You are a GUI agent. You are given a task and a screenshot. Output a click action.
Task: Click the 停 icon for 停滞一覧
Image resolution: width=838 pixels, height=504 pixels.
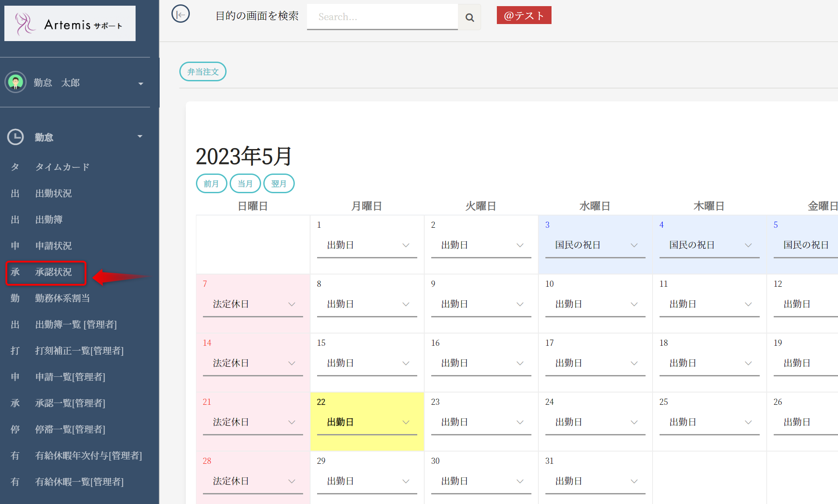[15, 429]
